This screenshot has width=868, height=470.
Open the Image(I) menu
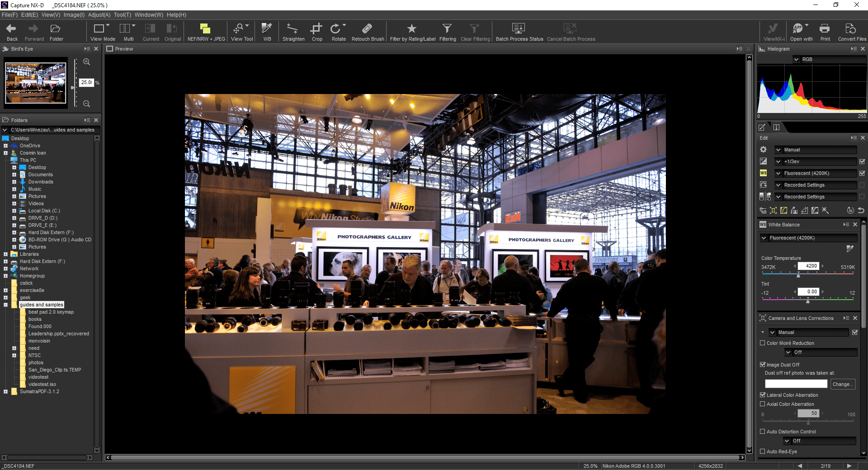coord(74,15)
